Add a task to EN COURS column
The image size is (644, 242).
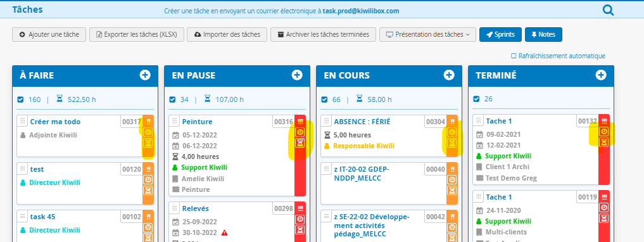coord(449,75)
